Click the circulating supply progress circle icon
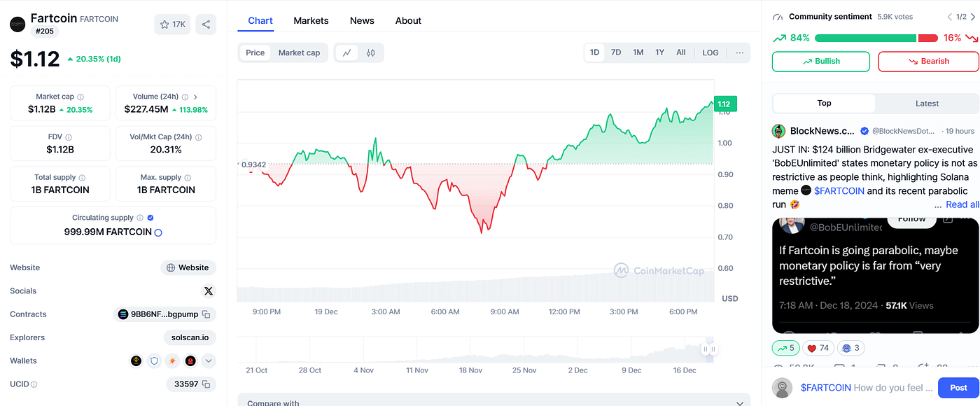The image size is (980, 406). 158,232
